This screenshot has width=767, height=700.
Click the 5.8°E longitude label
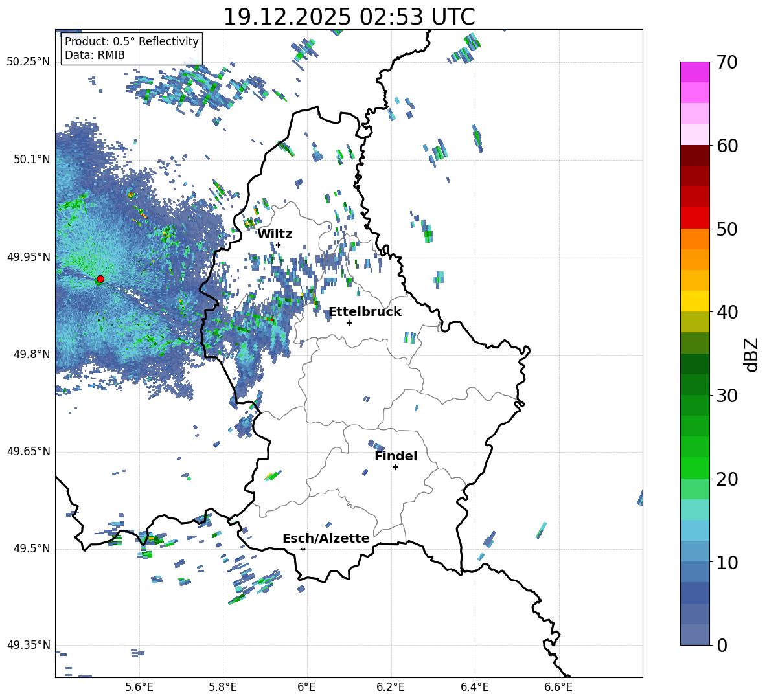223,687
